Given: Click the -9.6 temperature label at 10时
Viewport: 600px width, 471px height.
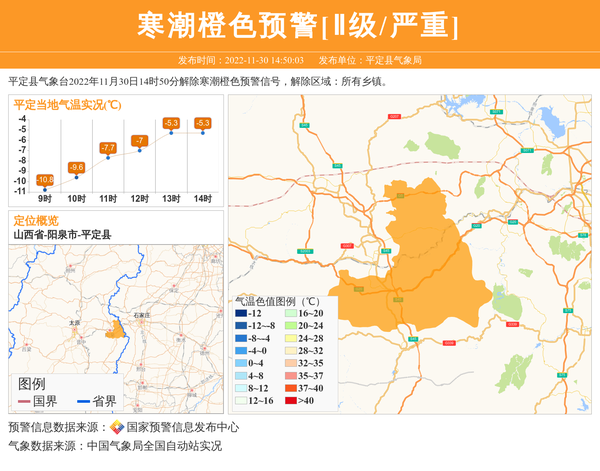Looking at the screenshot, I should pyautogui.click(x=76, y=167).
